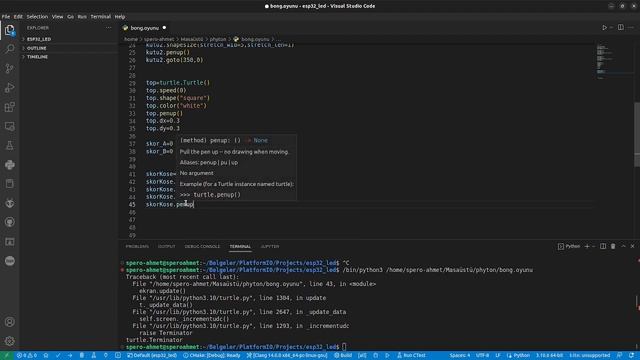Open the Terminal menu
Screen dimensions: 640x360
coord(100,17)
